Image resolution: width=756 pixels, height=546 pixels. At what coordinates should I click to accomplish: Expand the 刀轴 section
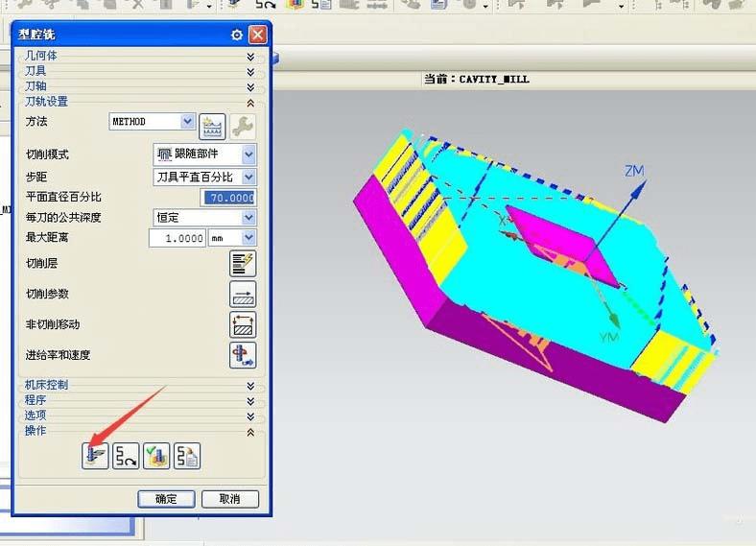[x=250, y=87]
